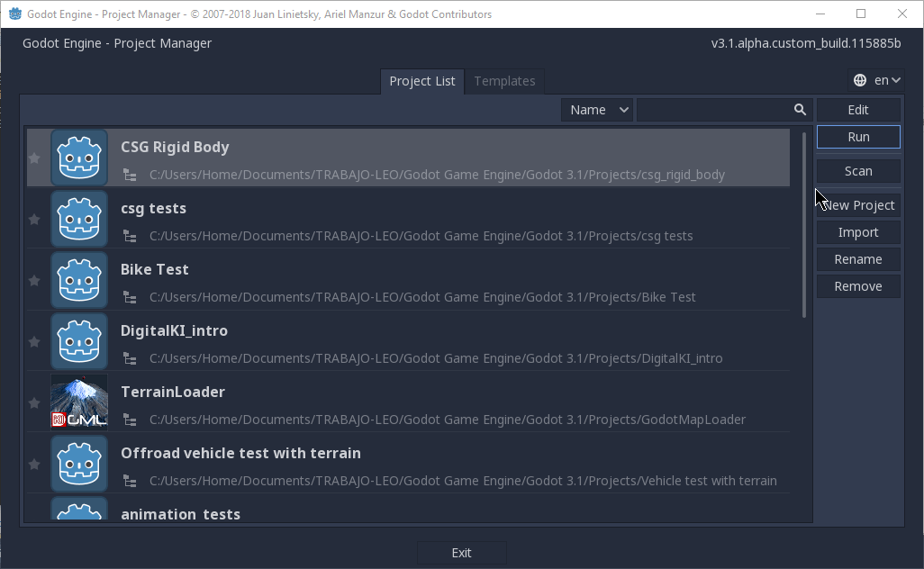
Task: Click the Godot logo in the title bar
Action: [15, 14]
